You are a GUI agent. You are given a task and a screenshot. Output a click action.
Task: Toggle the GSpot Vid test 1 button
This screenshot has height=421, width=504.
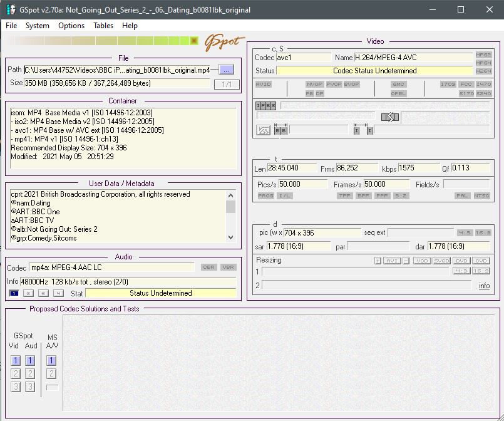pos(16,360)
